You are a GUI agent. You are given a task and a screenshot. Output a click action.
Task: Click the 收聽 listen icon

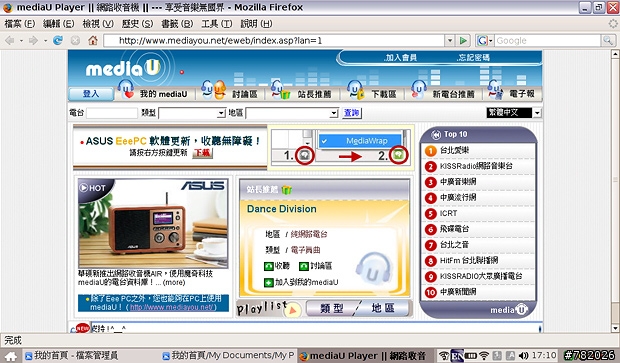(269, 266)
